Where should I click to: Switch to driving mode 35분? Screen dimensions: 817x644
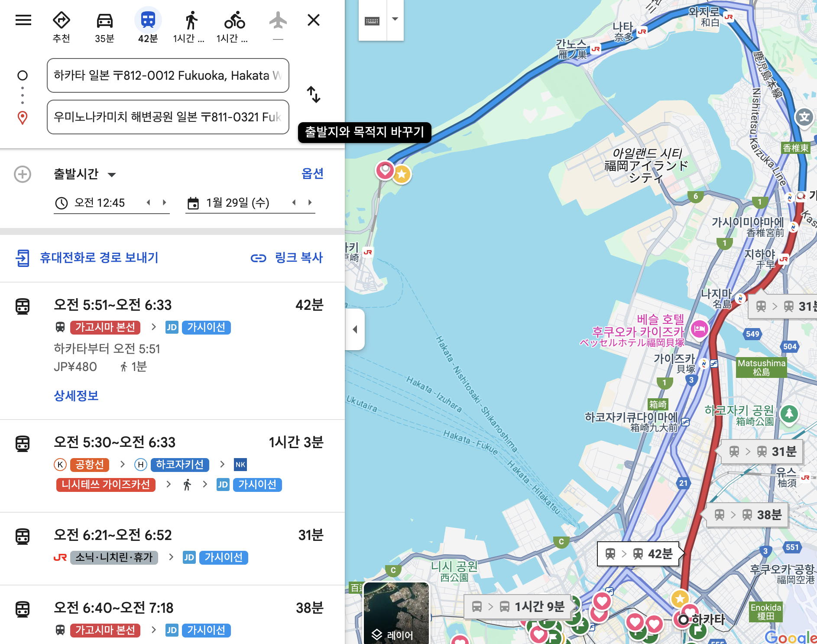[105, 27]
